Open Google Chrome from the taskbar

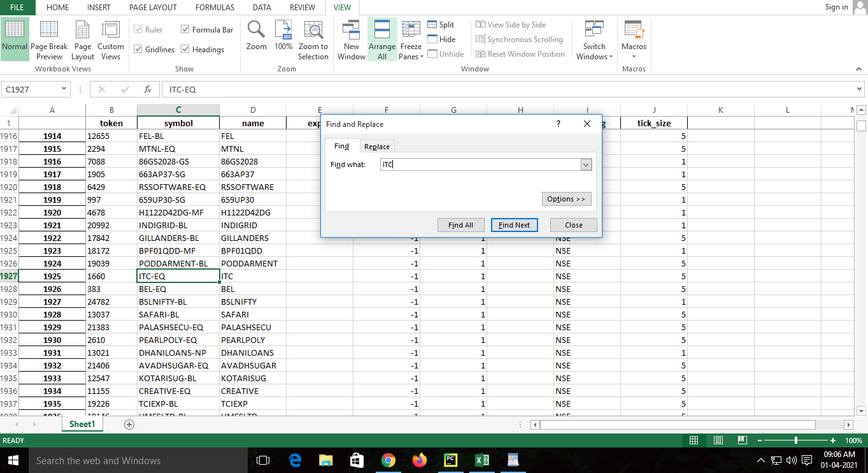tap(388, 460)
